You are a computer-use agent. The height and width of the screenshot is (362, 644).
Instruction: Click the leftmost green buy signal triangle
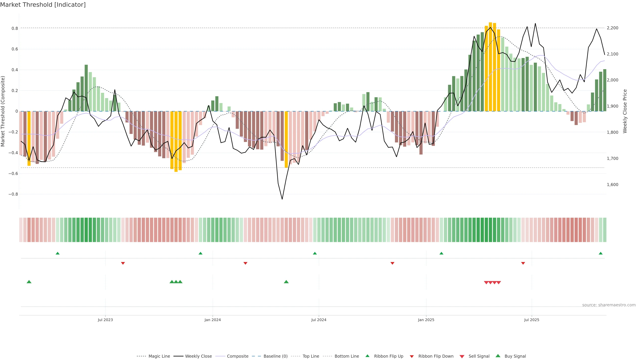pos(29,282)
